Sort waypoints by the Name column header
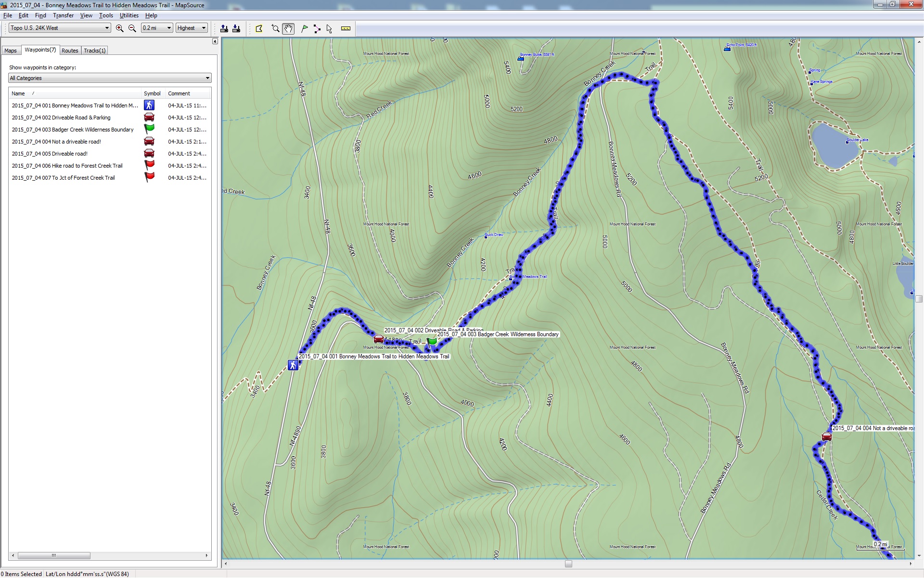The height and width of the screenshot is (578, 924). [75, 93]
